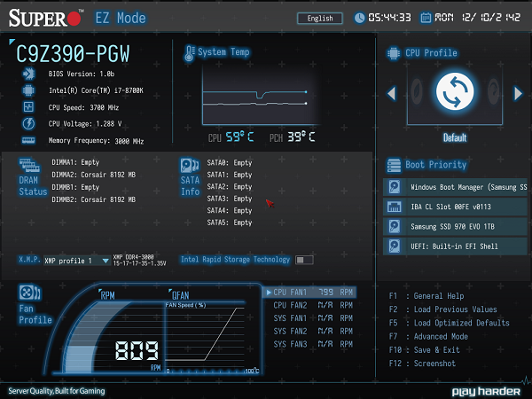Click F10 Save & Exit

425,350
